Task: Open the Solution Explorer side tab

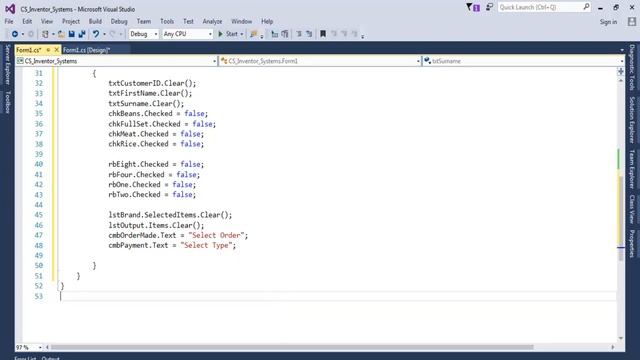Action: (632, 120)
